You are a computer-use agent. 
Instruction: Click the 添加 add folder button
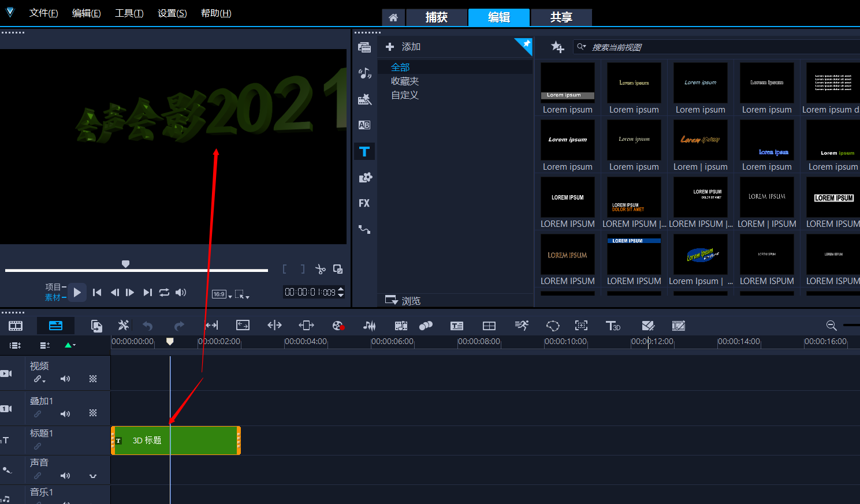[403, 47]
